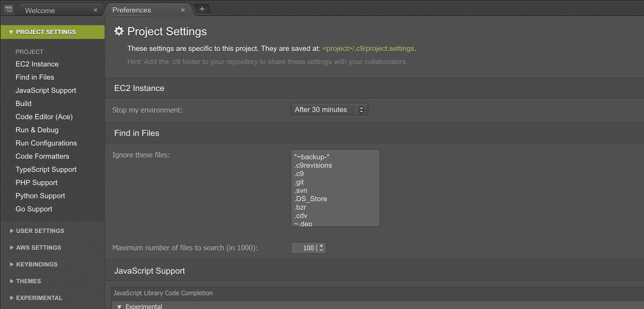The width and height of the screenshot is (644, 309).
Task: Expand the Themes section
Action: 28,281
